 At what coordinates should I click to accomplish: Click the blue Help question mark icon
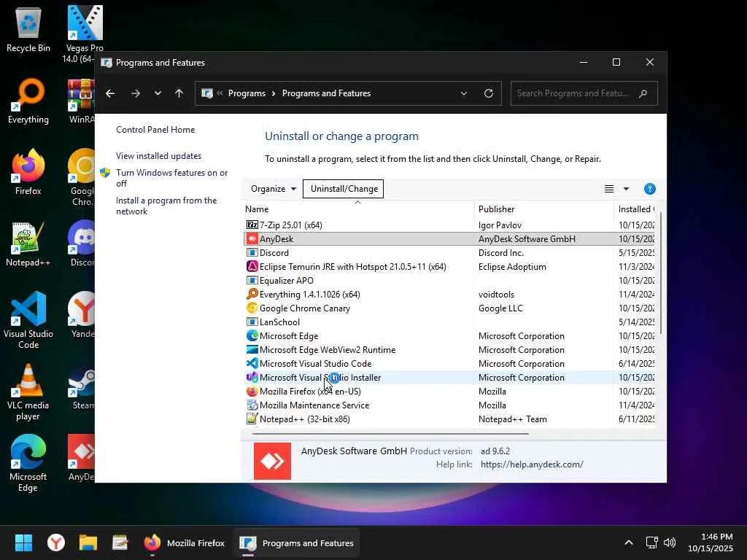[x=649, y=189]
